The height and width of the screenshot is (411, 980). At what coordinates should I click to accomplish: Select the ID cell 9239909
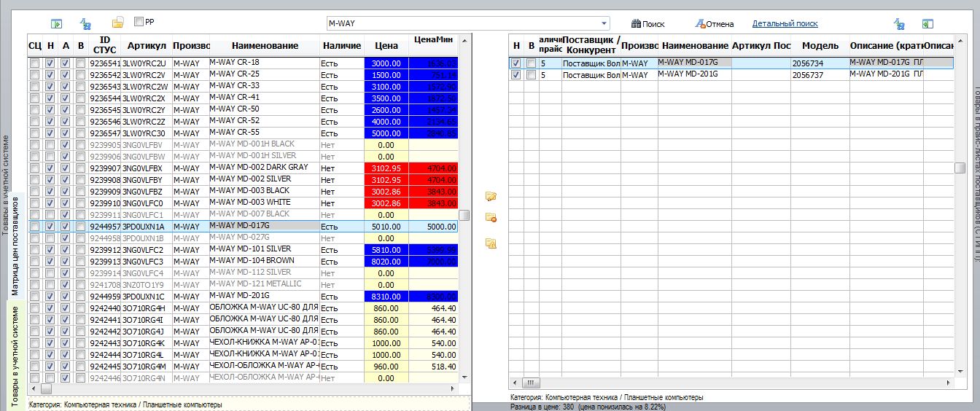(105, 192)
